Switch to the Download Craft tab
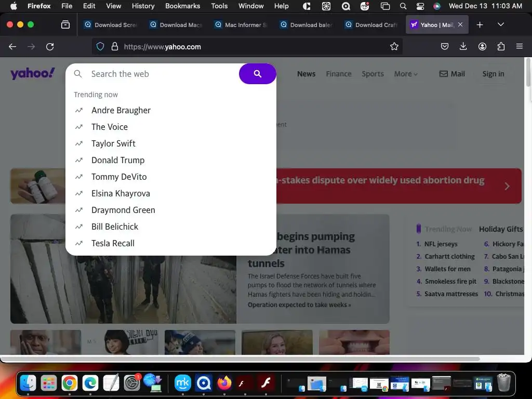The image size is (532, 399). tap(372, 25)
